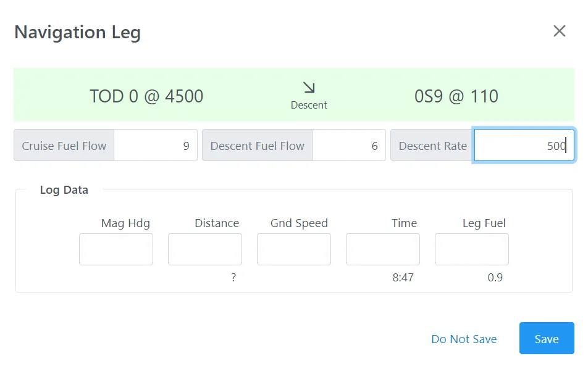Click the Descent Fuel Flow label
This screenshot has height=369, width=588.
[x=258, y=146]
